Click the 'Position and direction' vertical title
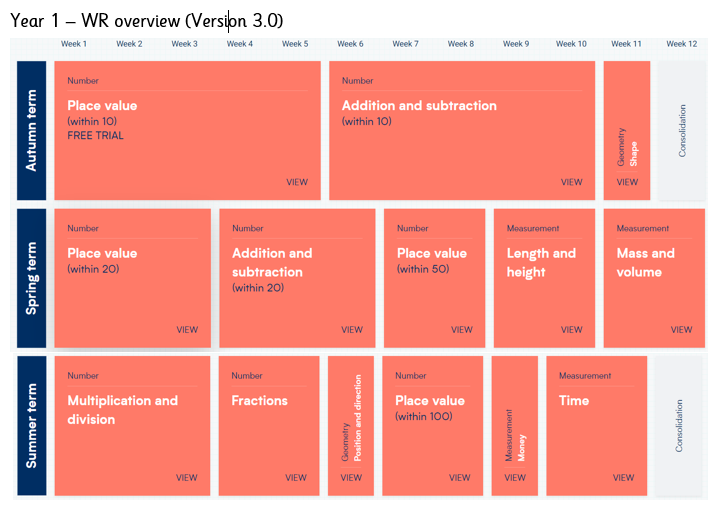 358,418
